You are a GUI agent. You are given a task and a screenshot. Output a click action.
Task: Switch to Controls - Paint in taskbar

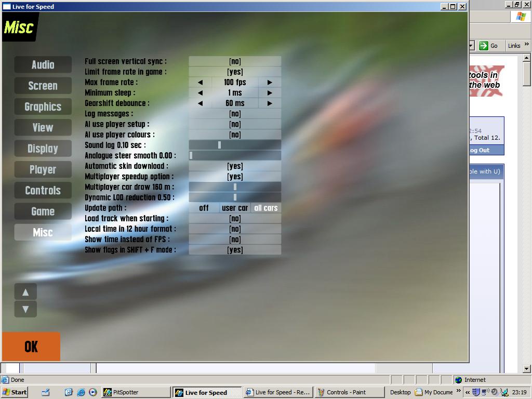click(x=350, y=392)
